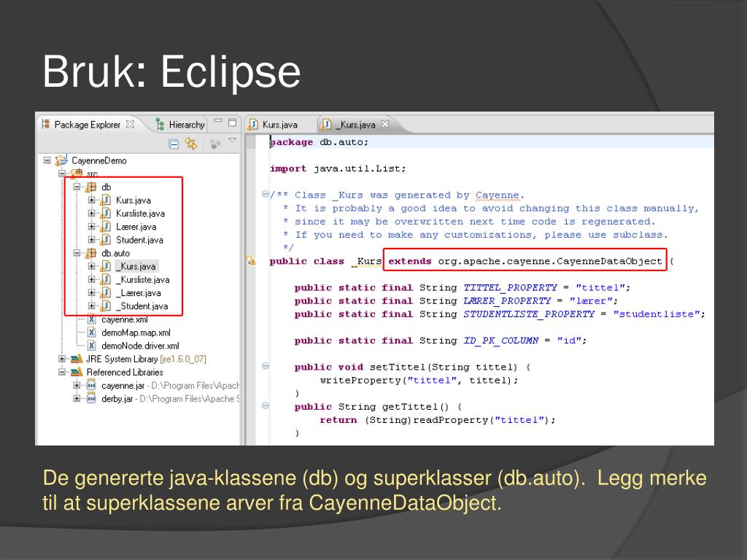Click the _Kurs.java file icon in the tree
747x560 pixels.
(x=105, y=266)
